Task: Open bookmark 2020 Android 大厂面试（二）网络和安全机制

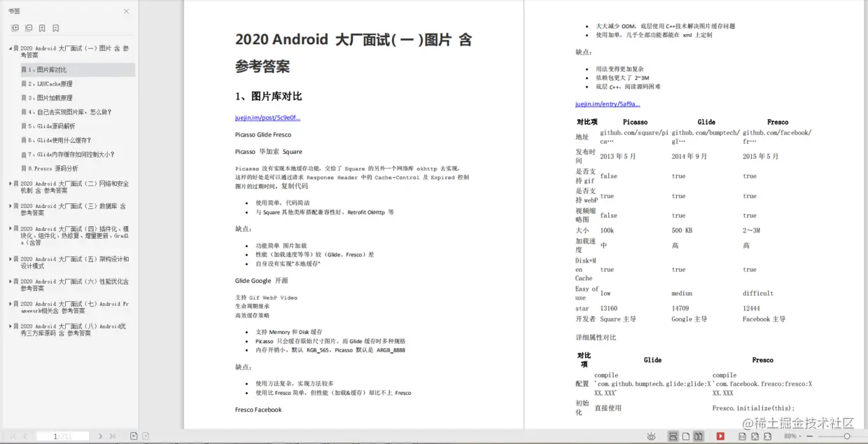Action: click(74, 187)
